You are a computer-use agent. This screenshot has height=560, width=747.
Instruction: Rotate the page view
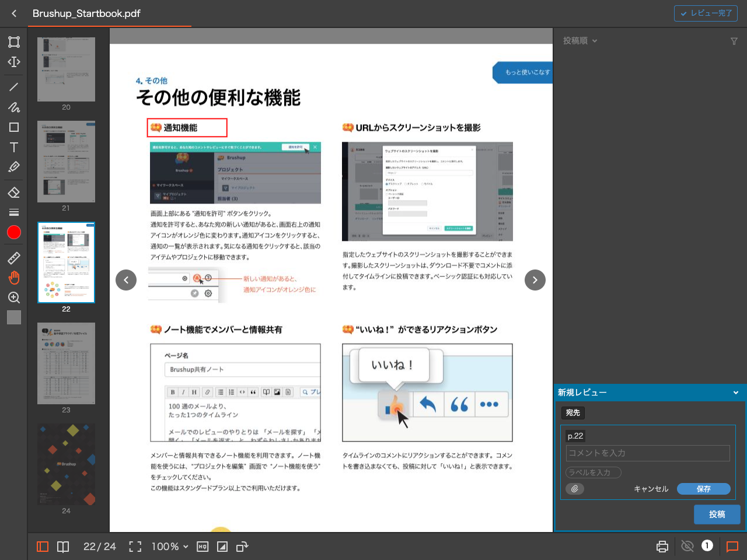[242, 547]
